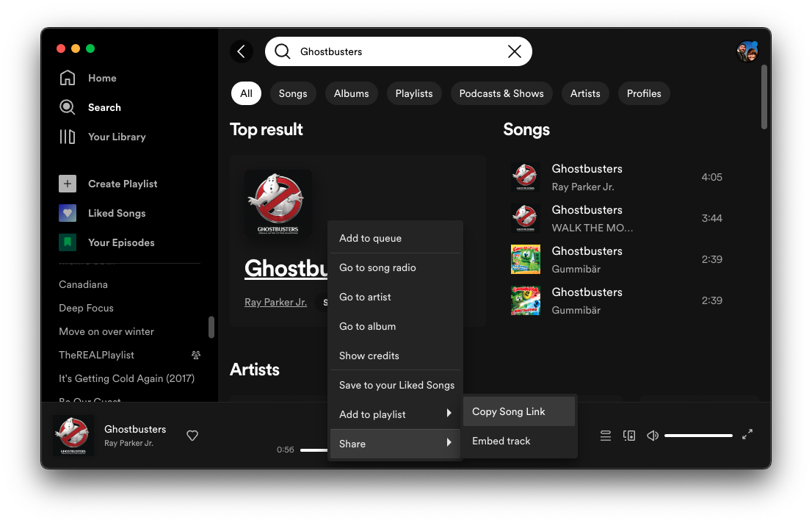The height and width of the screenshot is (523, 812).
Task: Seek on the playback progress bar
Action: pos(313,450)
